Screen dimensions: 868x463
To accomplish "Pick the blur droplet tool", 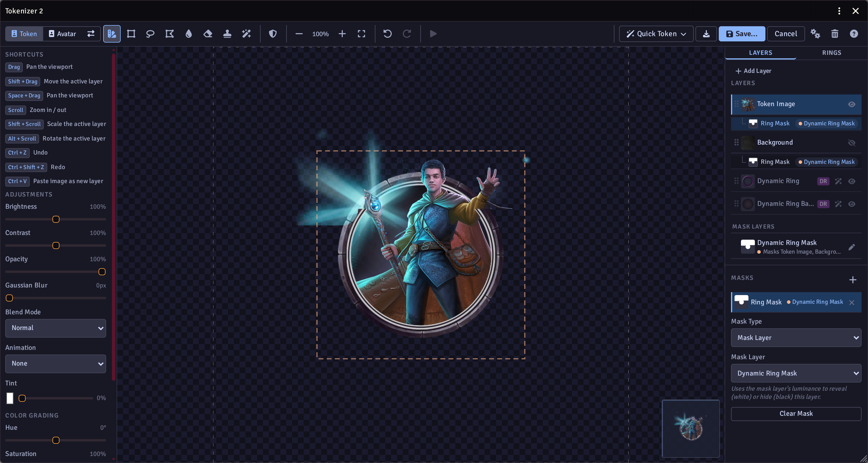I will [x=189, y=34].
